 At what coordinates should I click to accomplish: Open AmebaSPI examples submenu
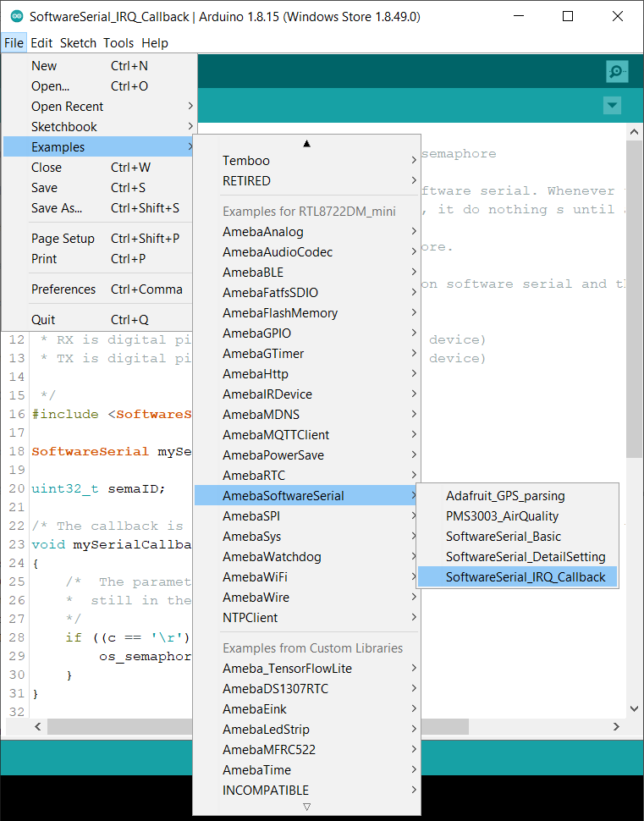coord(307,516)
